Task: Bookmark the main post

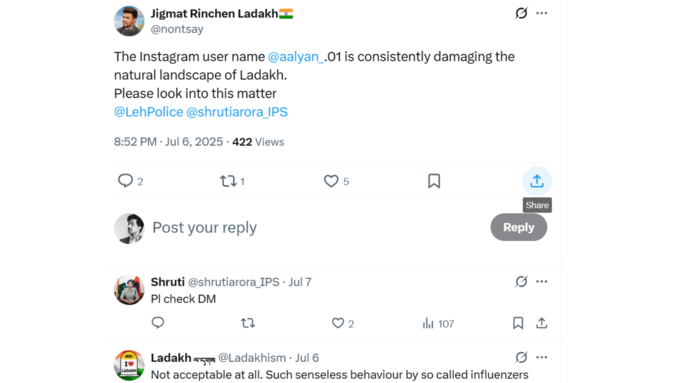Action: coord(434,181)
